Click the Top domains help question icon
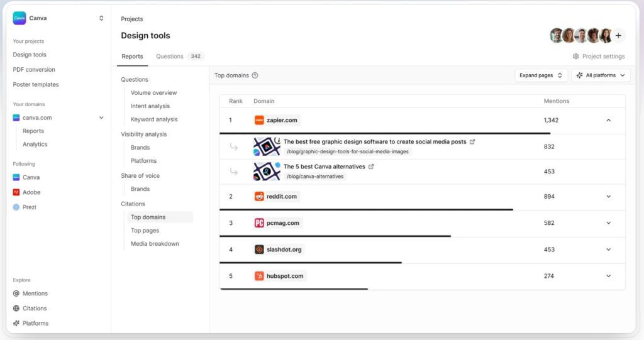The width and height of the screenshot is (644, 340). (255, 75)
